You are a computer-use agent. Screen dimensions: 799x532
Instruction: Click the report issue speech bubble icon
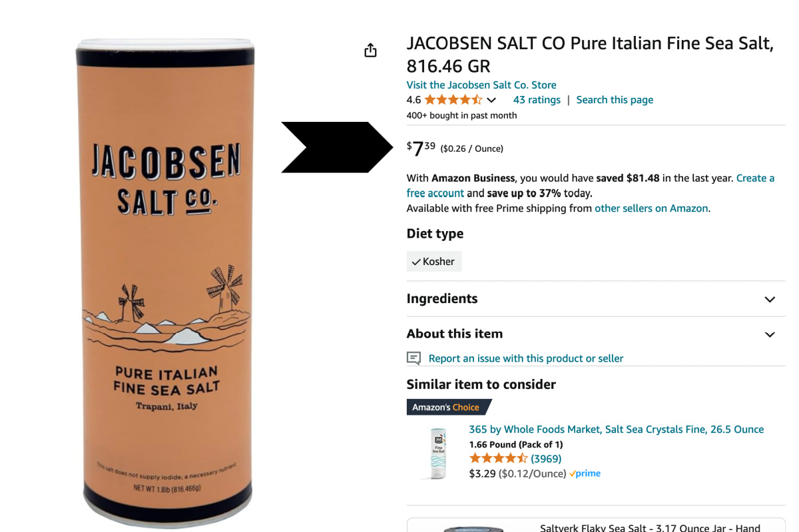(x=414, y=358)
